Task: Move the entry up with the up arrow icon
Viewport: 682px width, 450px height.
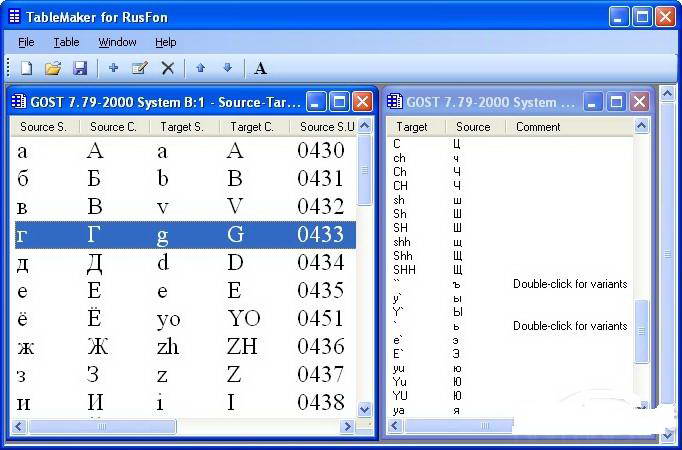Action: pos(201,68)
